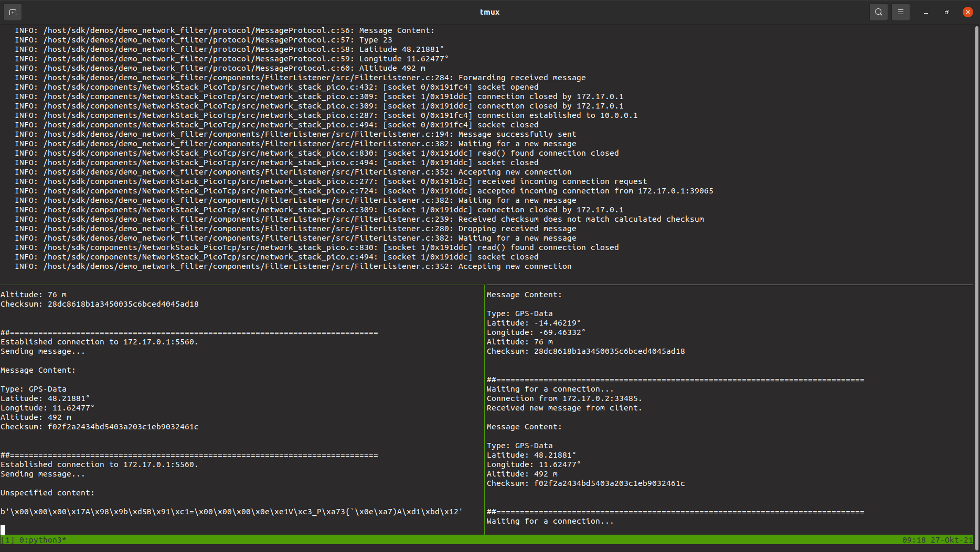
Task: Click the 'connection established to 10.0.0.1' line
Action: (x=326, y=115)
